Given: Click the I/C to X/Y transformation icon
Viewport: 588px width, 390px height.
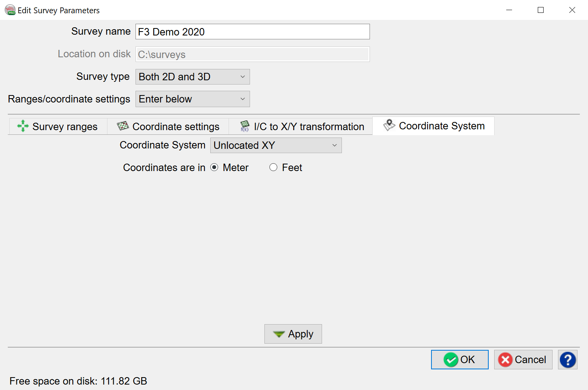Looking at the screenshot, I should [x=245, y=126].
